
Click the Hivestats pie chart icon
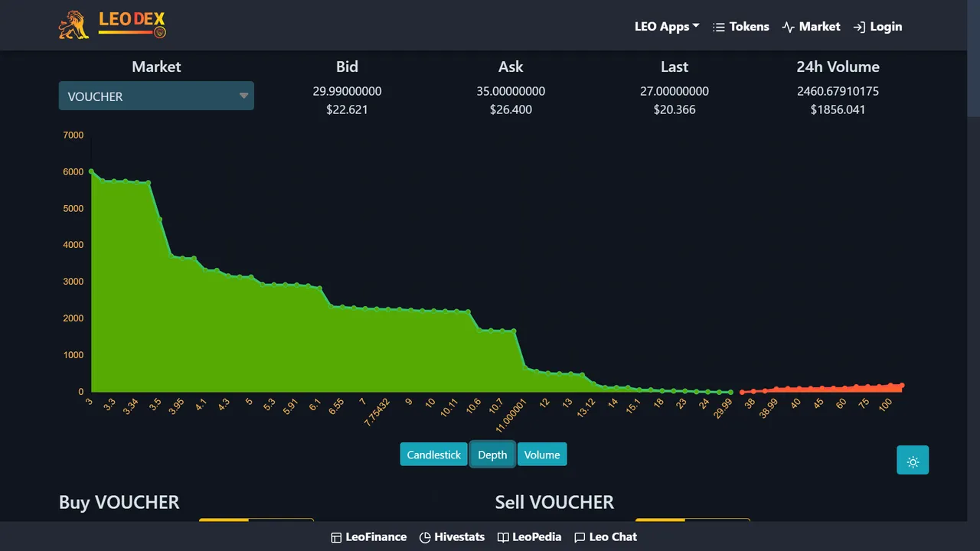(425, 538)
